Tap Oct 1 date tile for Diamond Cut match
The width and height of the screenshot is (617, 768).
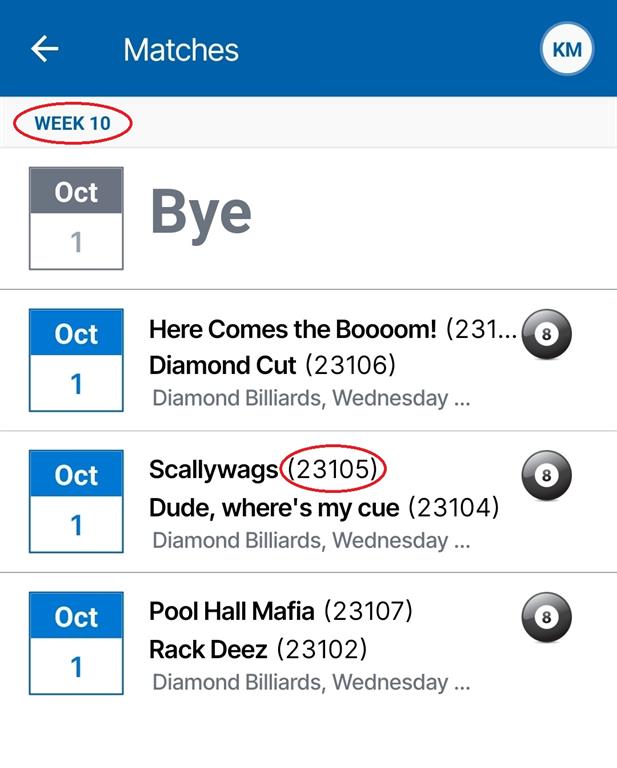[x=76, y=360]
